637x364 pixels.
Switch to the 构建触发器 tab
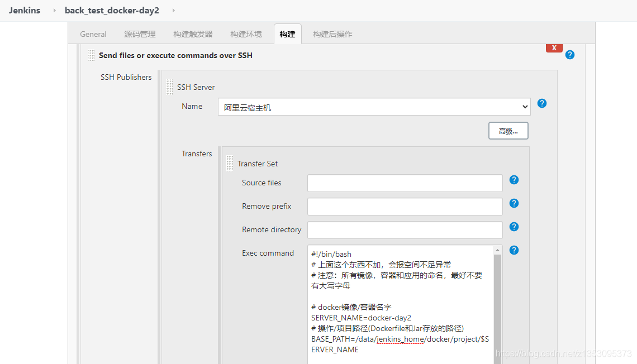click(x=193, y=34)
